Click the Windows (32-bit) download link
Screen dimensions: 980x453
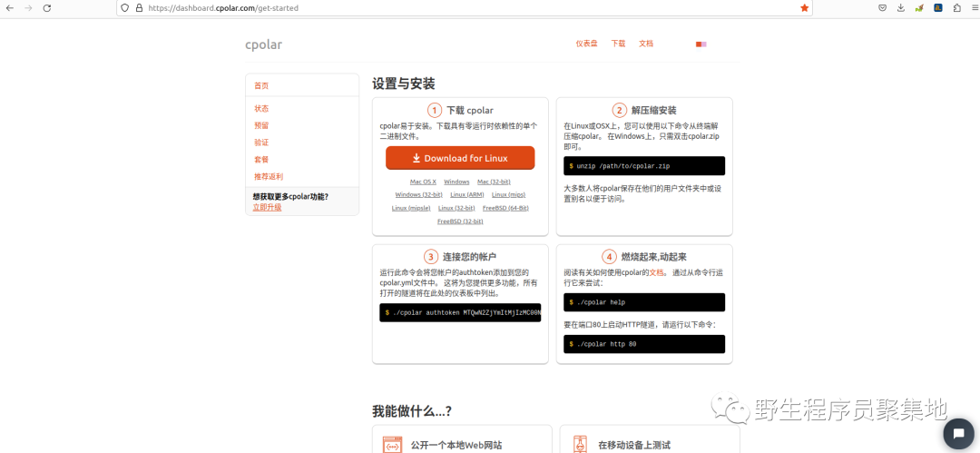(x=418, y=194)
